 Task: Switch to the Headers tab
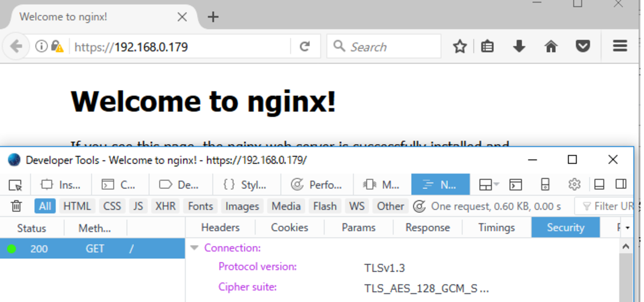click(219, 227)
